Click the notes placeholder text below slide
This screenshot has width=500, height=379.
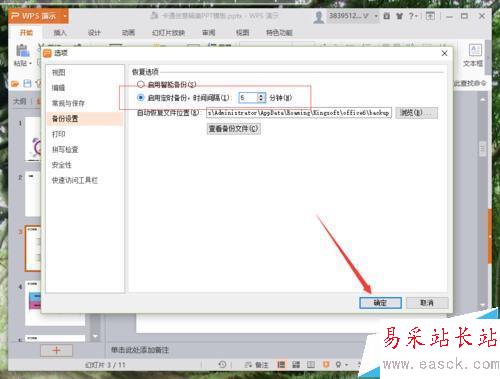140,350
